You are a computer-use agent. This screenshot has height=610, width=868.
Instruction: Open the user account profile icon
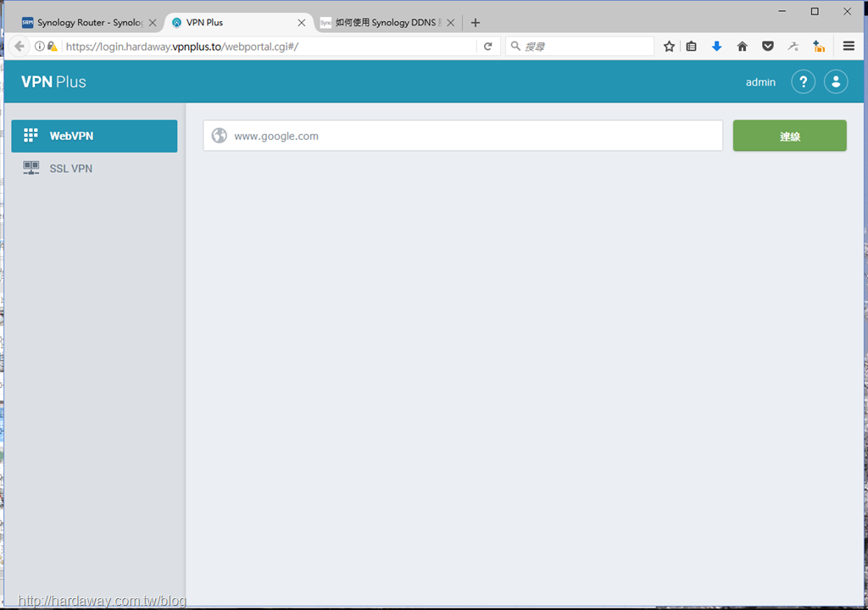click(836, 82)
